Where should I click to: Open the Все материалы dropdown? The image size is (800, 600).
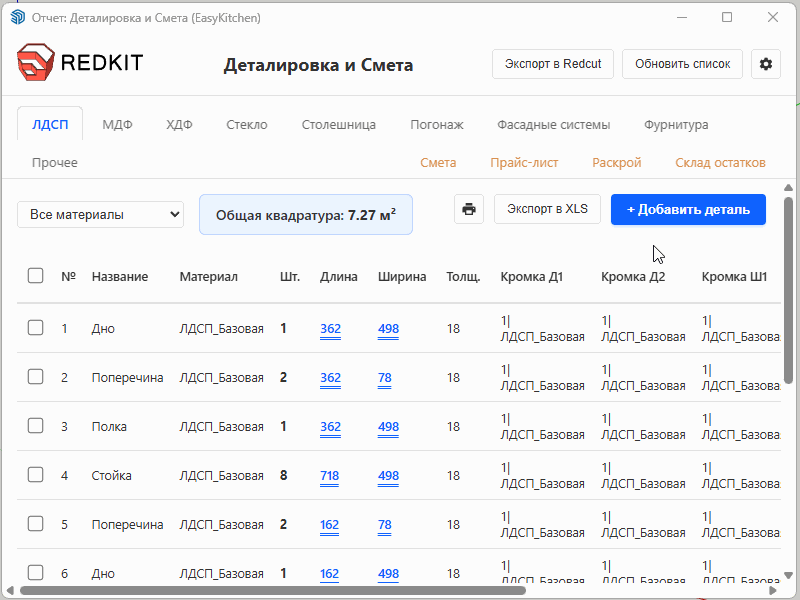pos(101,215)
